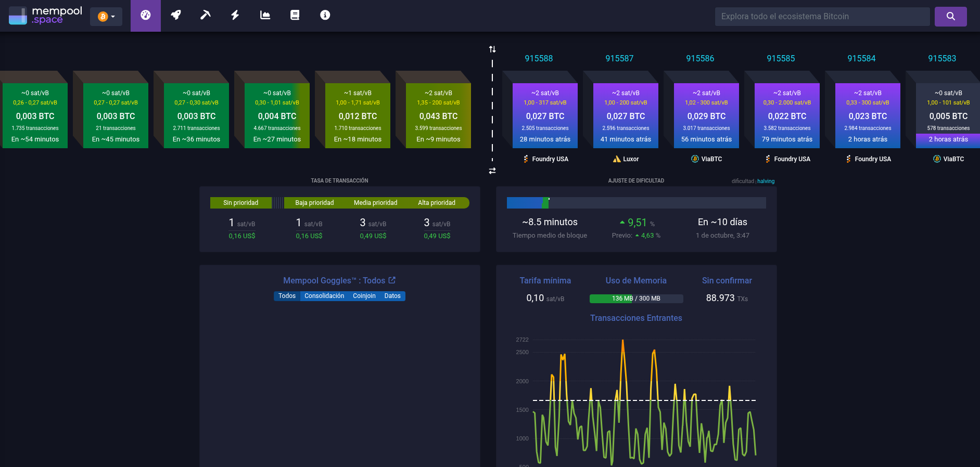Open the about info icon
Screen dimensions: 980x467
(325, 16)
